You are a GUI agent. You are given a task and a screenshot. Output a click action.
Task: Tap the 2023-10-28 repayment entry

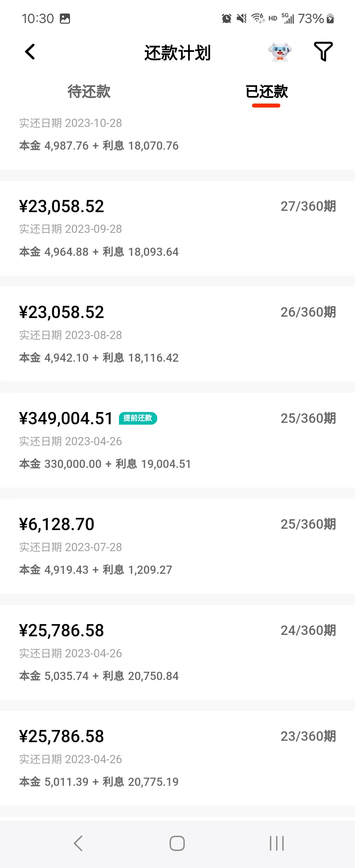pyautogui.click(x=177, y=135)
